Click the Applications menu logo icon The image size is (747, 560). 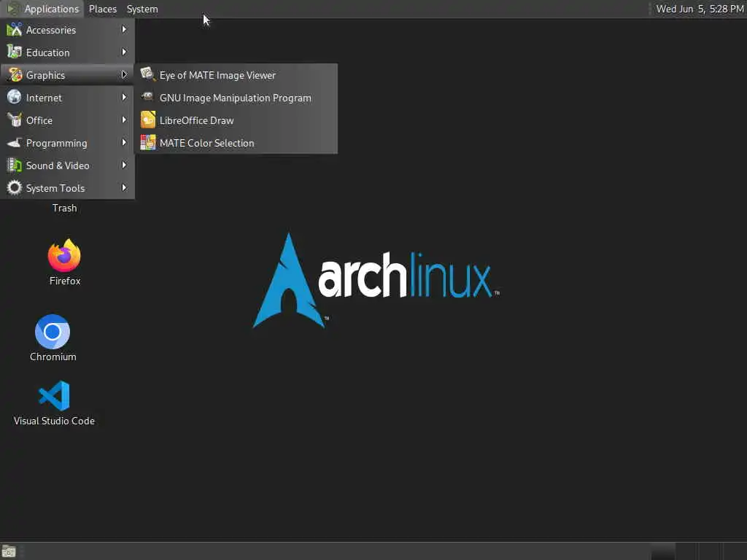pos(13,9)
